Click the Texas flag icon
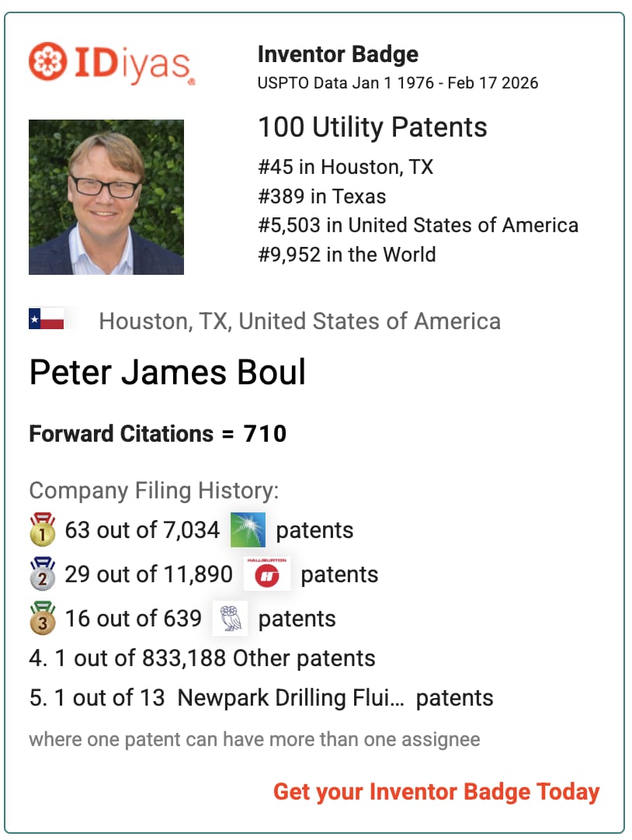The width and height of the screenshot is (632, 840). pyautogui.click(x=46, y=319)
